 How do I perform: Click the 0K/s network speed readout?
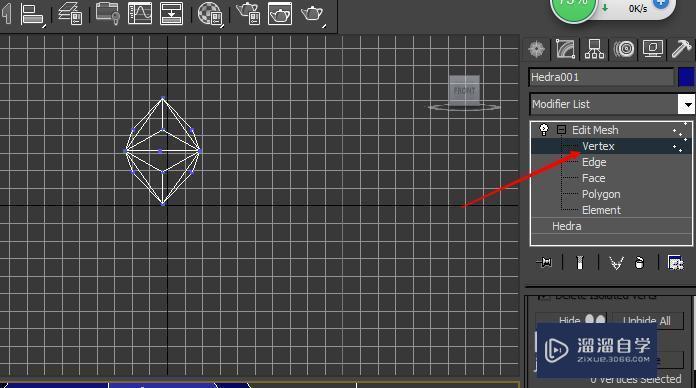point(637,8)
